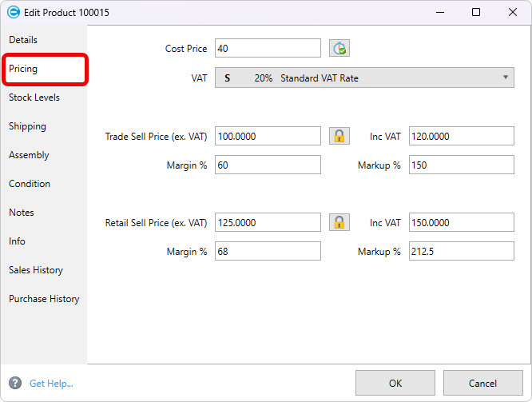This screenshot has height=402, width=532.
Task: Select the Retail Inc VAT field
Action: [x=461, y=222]
